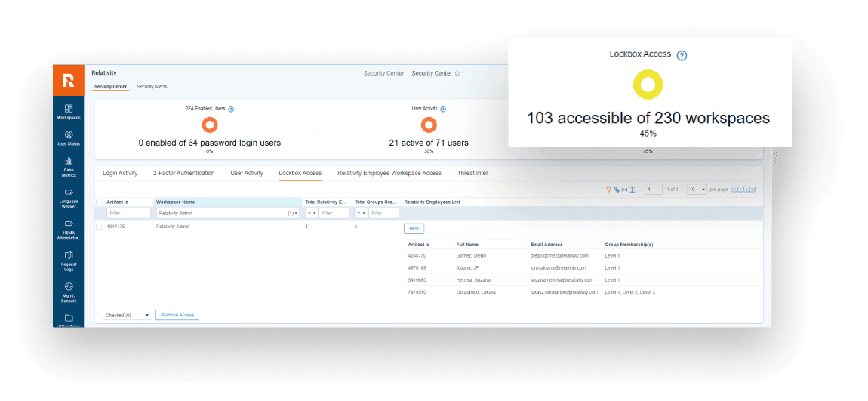
Task: Click email lukasz.obratanski@relativity.com
Action: 564,292
